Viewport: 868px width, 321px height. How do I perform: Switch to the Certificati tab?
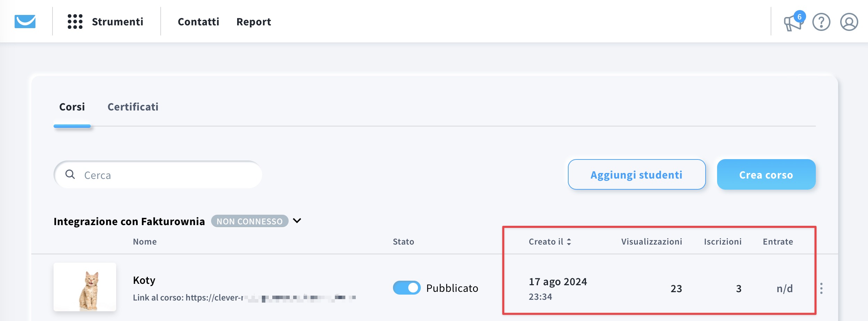click(133, 107)
